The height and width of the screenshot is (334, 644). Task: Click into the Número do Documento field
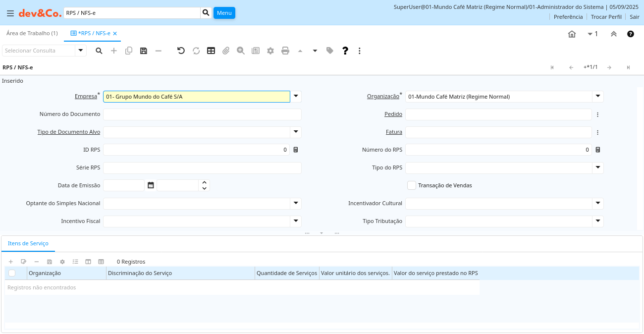click(202, 114)
